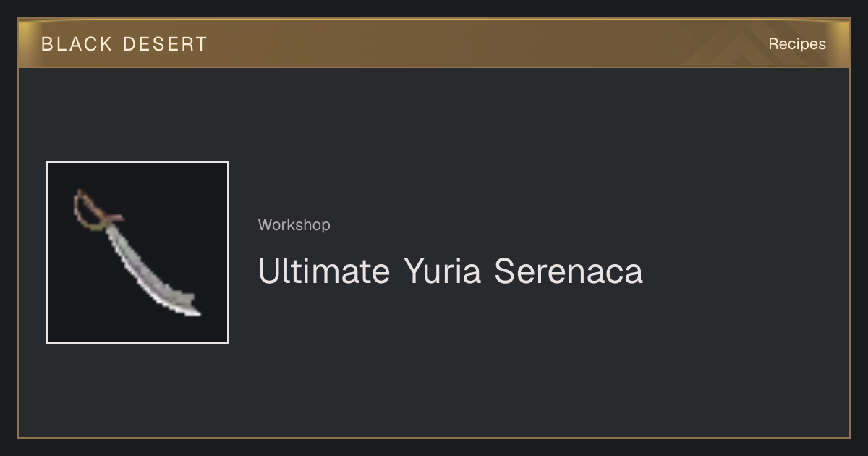Screen dimensions: 868x456
Task: Click the BLACK DESERT logo text
Action: [x=124, y=44]
